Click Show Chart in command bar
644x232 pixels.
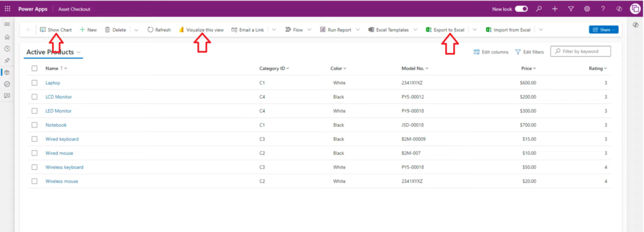pyautogui.click(x=56, y=30)
